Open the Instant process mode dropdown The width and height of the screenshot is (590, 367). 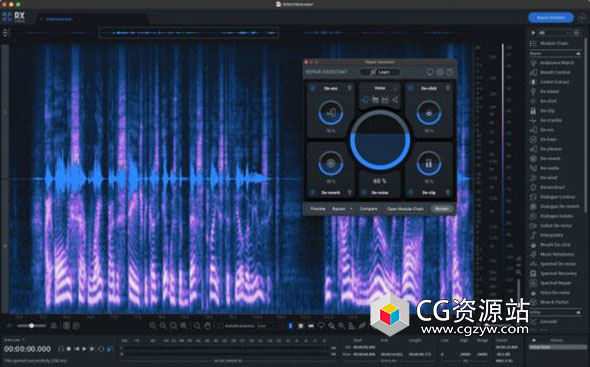click(x=269, y=326)
